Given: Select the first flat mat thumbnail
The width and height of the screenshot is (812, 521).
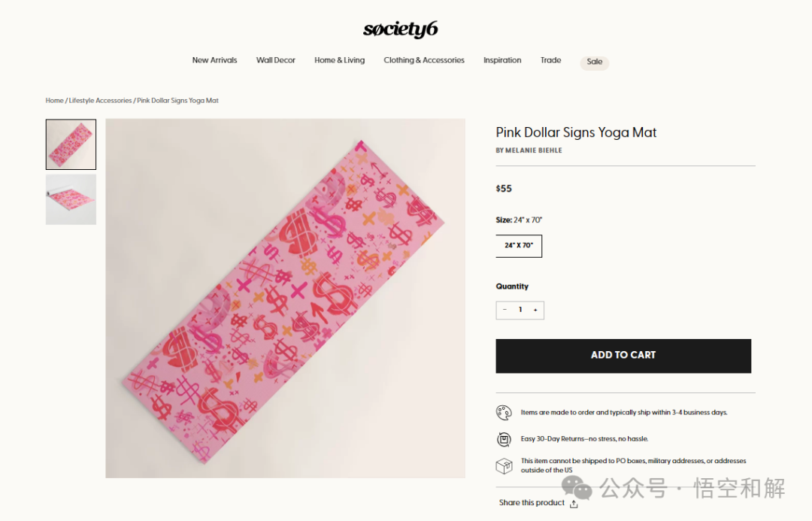Looking at the screenshot, I should pos(71,144).
